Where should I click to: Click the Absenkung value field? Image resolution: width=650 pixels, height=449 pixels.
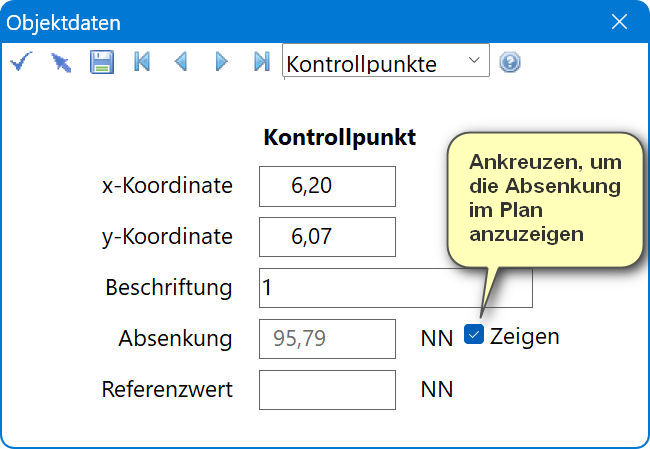327,338
